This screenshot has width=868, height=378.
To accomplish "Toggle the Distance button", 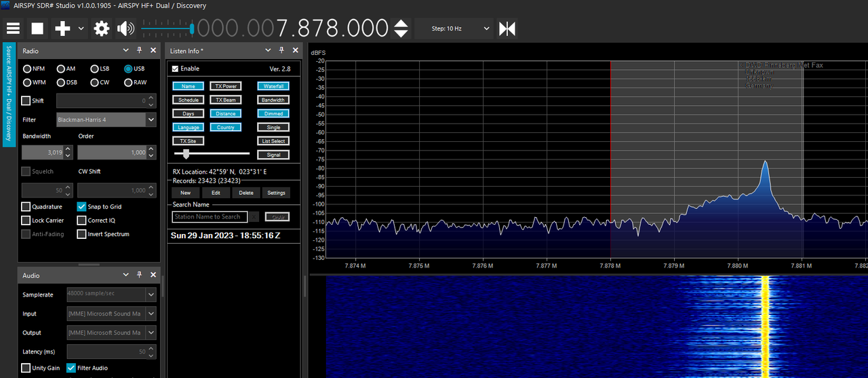I will coord(226,113).
